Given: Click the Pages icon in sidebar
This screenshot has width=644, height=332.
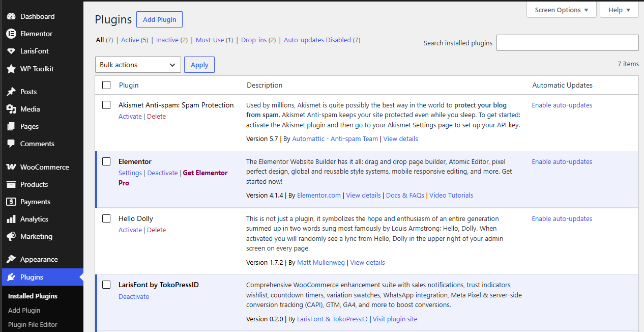Looking at the screenshot, I should (x=11, y=126).
